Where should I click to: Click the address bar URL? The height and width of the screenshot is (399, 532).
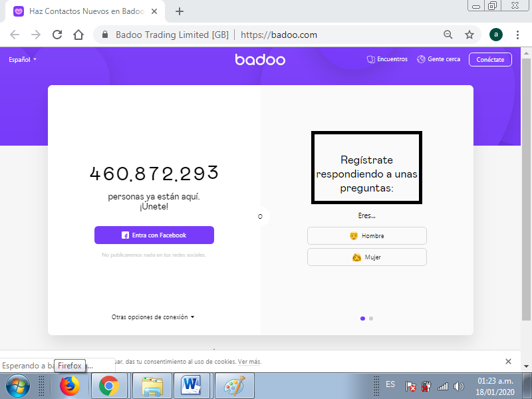click(279, 35)
